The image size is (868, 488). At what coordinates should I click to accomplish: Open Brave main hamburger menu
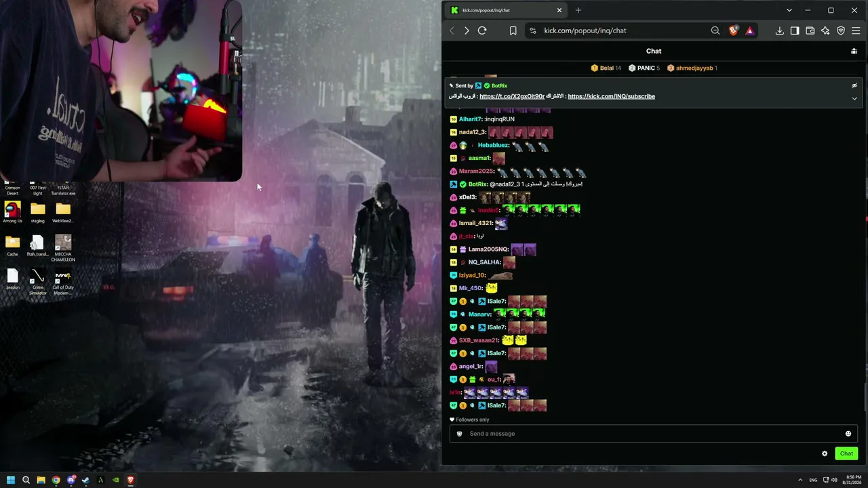pyautogui.click(x=856, y=30)
